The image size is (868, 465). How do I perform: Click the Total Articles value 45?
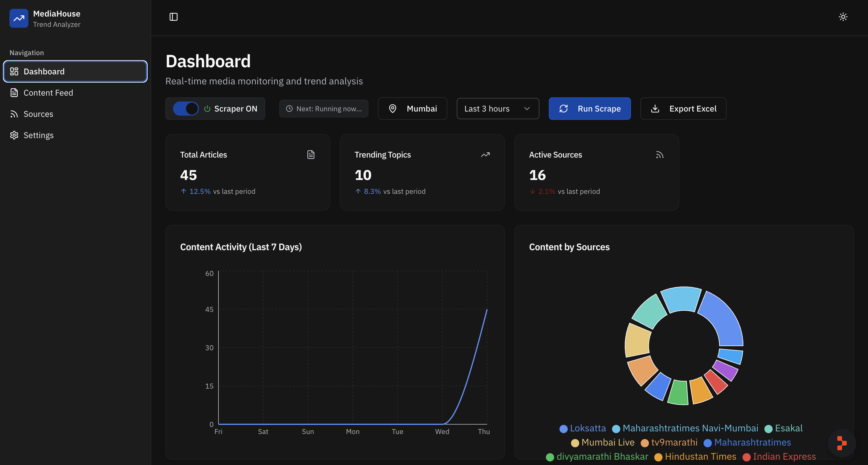coord(188,175)
